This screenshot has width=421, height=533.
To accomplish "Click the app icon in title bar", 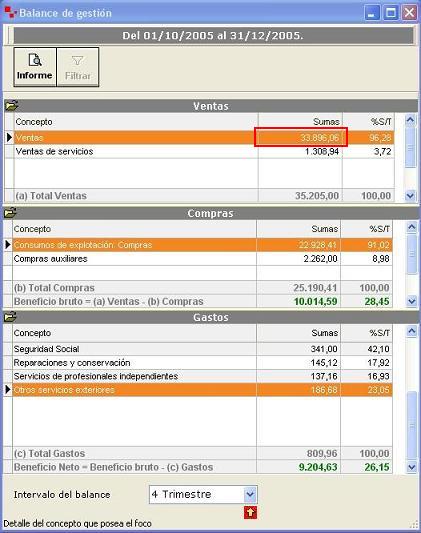I will click(10, 13).
